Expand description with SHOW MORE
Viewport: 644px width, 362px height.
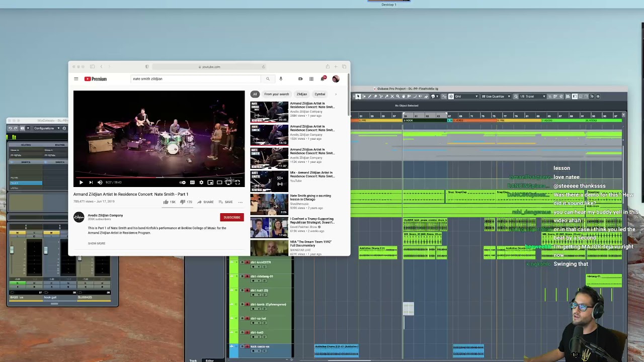click(x=97, y=243)
